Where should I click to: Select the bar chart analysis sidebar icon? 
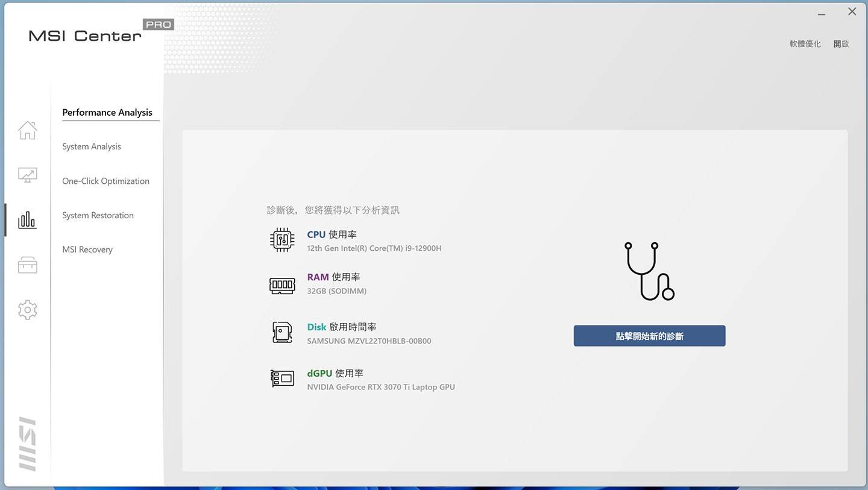(27, 220)
